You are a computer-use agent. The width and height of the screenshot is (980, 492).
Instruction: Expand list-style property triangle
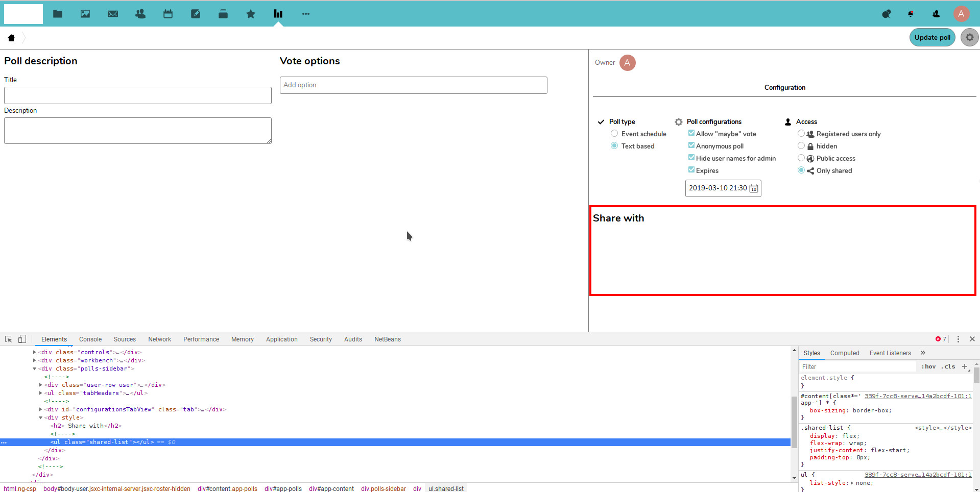click(852, 483)
